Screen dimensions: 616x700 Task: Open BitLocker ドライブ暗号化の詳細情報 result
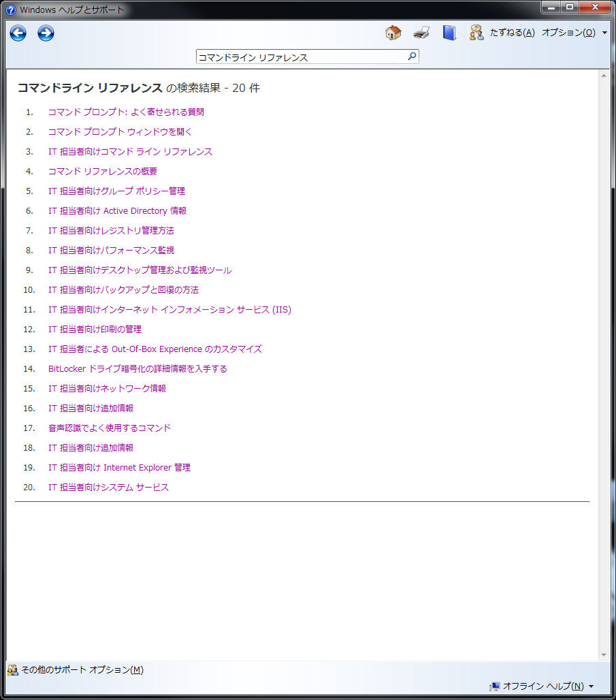(x=137, y=369)
